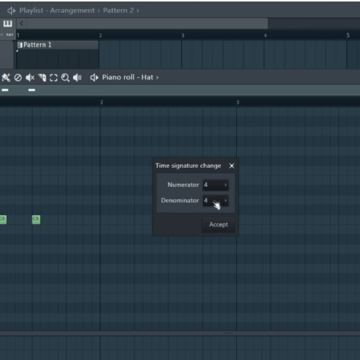Viewport: 360px width, 360px height.
Task: Expand the Denominator options arrow
Action: (x=226, y=200)
